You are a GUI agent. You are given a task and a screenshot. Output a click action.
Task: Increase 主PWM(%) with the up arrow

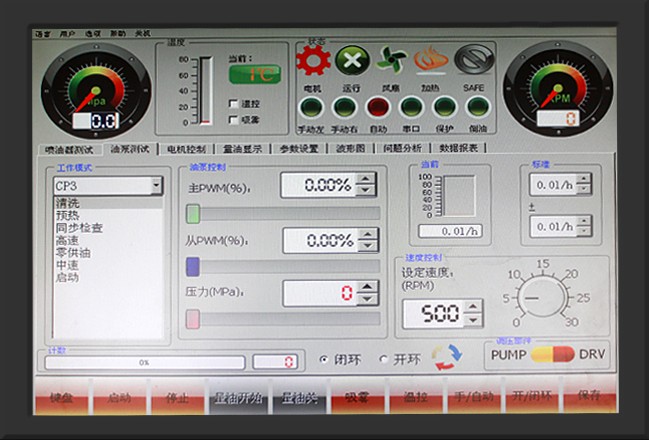pos(365,179)
